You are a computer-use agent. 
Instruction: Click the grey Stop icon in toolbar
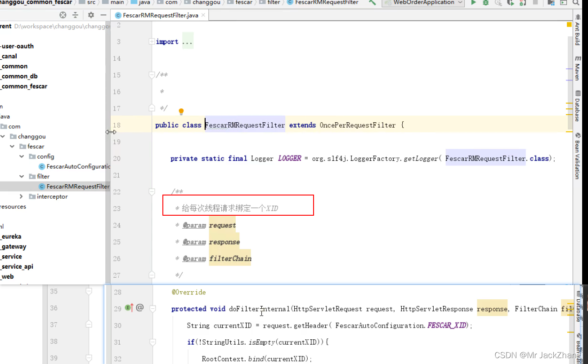click(x=535, y=2)
